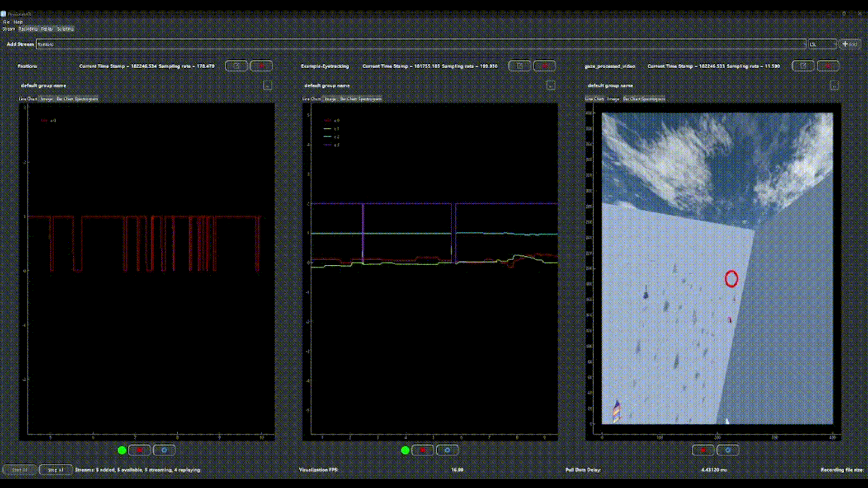The image size is (868, 488).
Task: Open the fixations group options button
Action: point(267,85)
